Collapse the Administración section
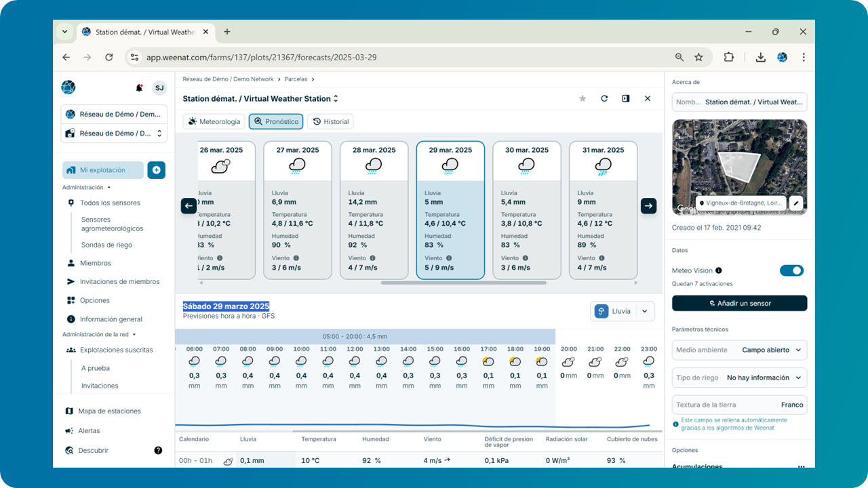This screenshot has width=868, height=488. (x=86, y=187)
